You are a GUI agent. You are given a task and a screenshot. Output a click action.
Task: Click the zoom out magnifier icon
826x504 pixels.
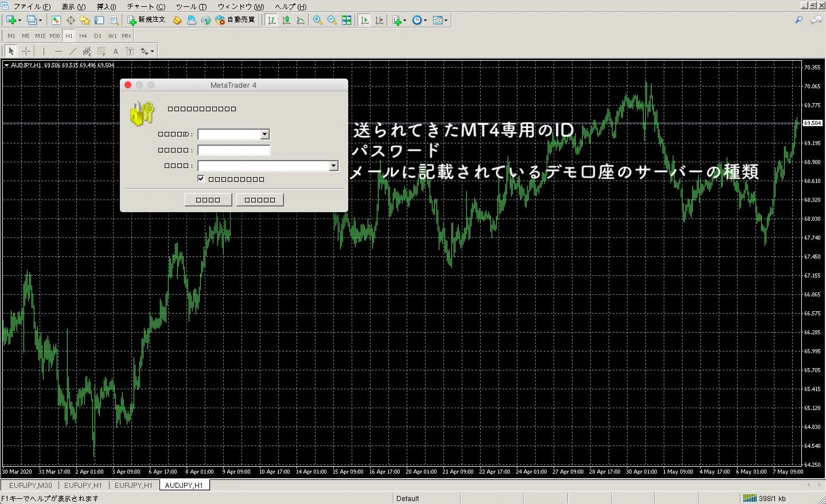click(x=332, y=20)
